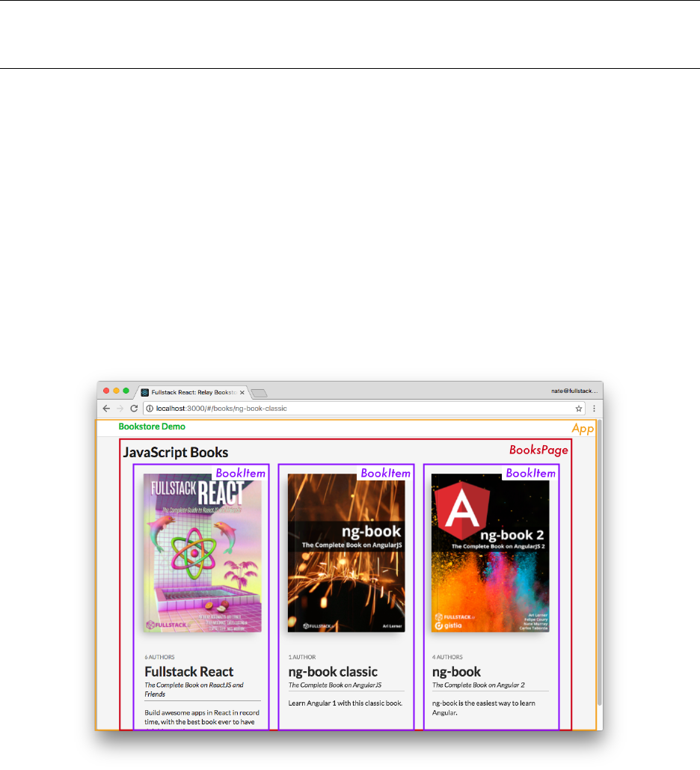Image resolution: width=700 pixels, height=770 pixels.
Task: Click subtitle The Complete Book on Angular 2
Action: pyautogui.click(x=478, y=685)
